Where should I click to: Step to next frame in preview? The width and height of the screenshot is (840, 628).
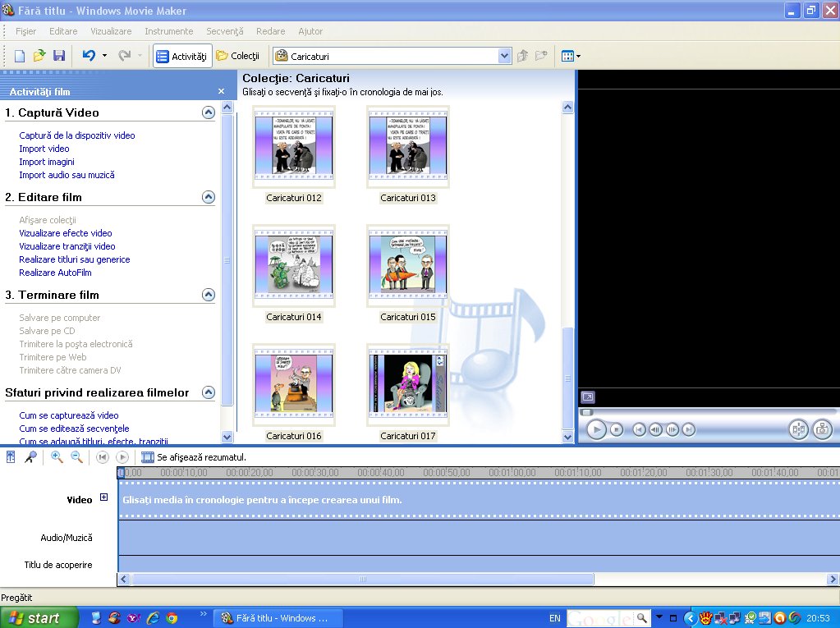point(672,429)
